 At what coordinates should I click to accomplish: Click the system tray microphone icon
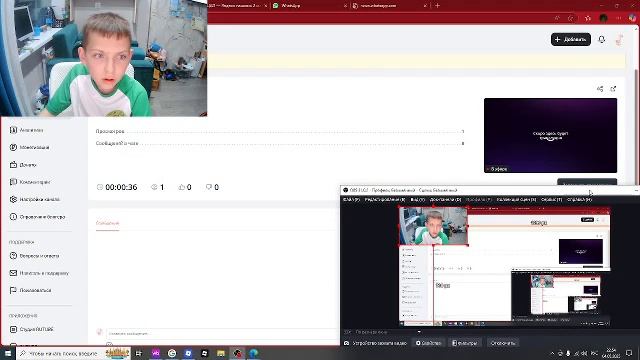pyautogui.click(x=568, y=353)
